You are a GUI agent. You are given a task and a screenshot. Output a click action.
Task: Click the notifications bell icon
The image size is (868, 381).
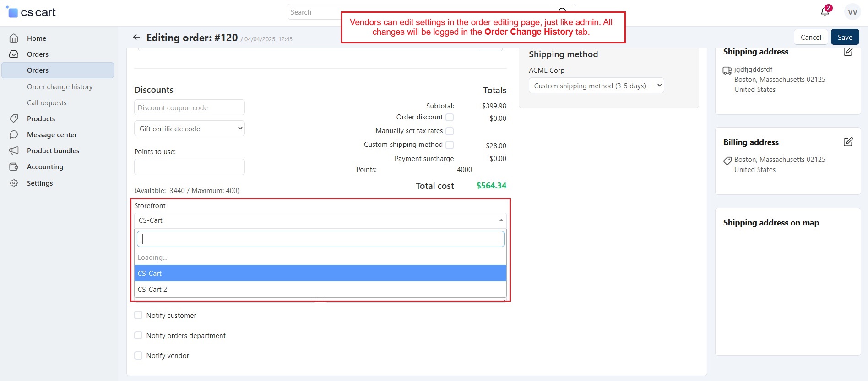[825, 12]
